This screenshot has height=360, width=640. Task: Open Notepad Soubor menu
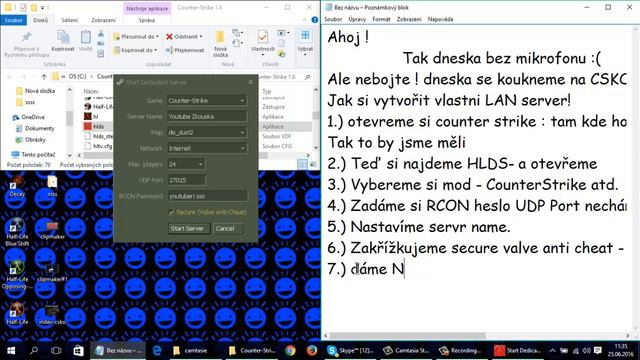click(333, 19)
